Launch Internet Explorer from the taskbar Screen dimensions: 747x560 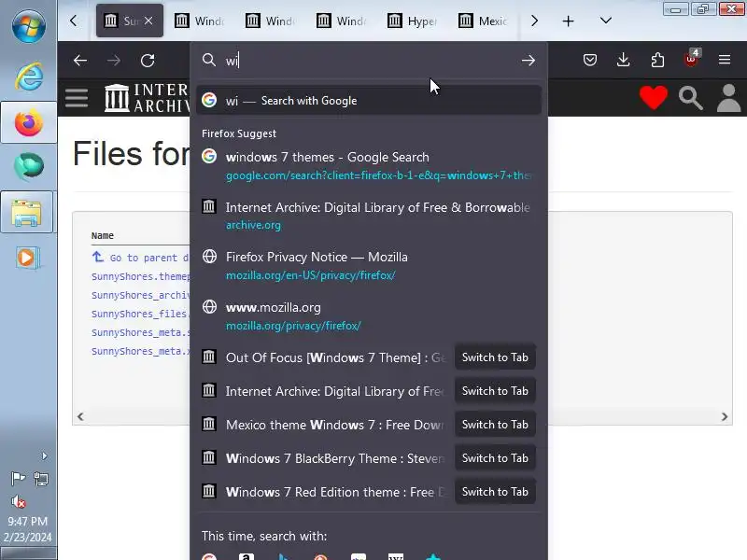(x=29, y=77)
